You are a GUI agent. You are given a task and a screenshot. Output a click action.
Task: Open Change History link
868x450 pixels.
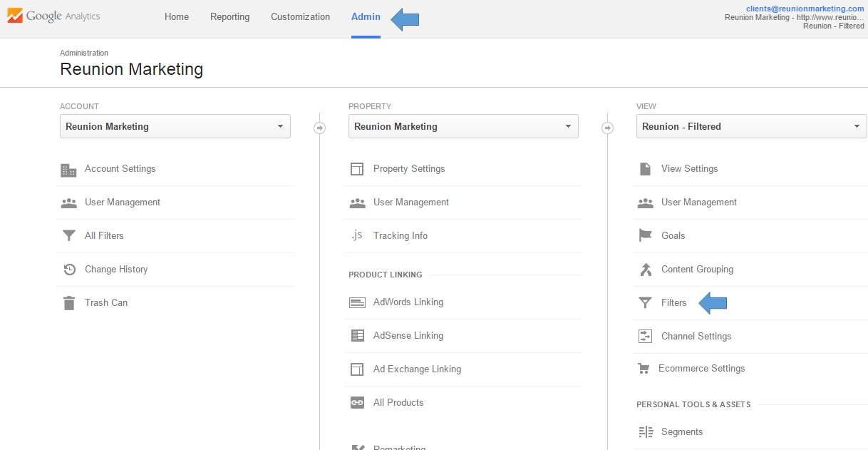tap(116, 270)
